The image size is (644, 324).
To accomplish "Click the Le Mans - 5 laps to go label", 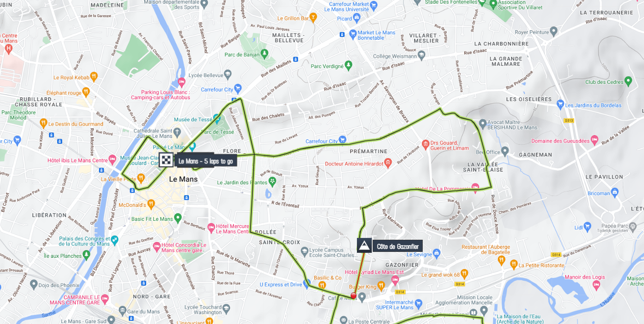I will [x=206, y=161].
